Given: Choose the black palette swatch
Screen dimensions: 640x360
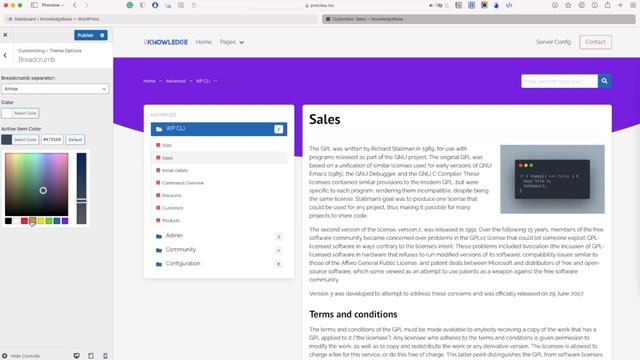Looking at the screenshot, I should 8,221.
